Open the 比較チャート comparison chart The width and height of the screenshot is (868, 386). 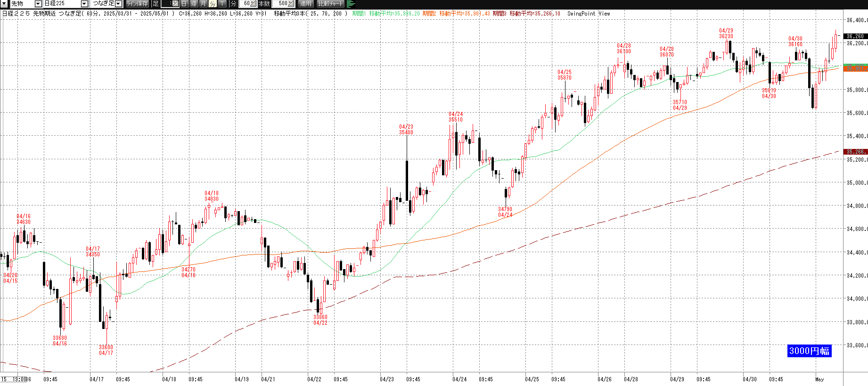tap(331, 4)
